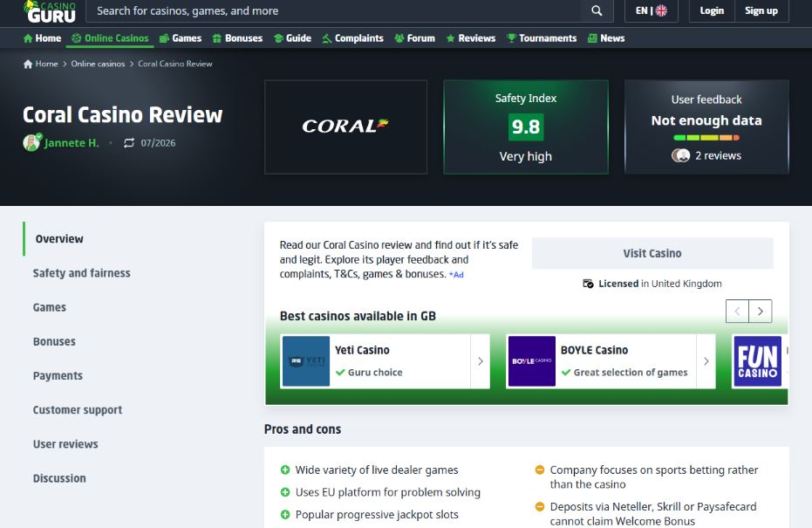Click the UK flag language icon
Image resolution: width=812 pixels, height=528 pixels.
click(x=661, y=10)
